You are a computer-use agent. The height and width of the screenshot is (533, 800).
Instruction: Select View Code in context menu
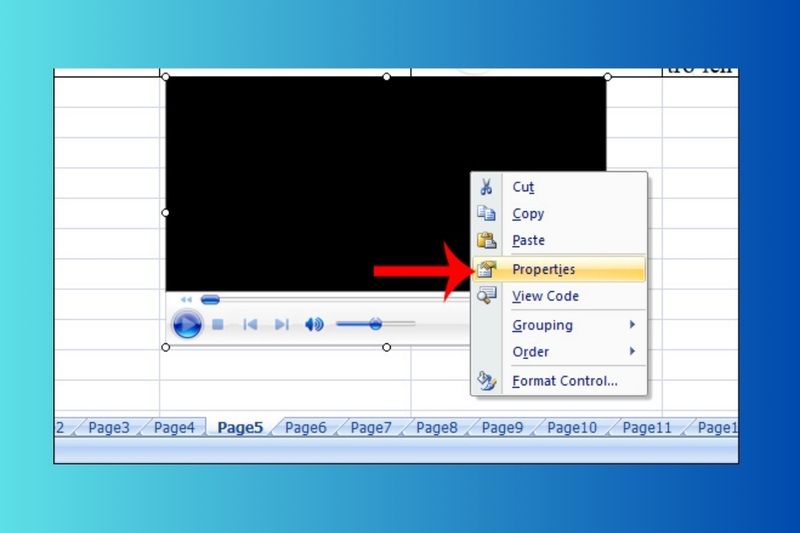[x=559, y=296]
